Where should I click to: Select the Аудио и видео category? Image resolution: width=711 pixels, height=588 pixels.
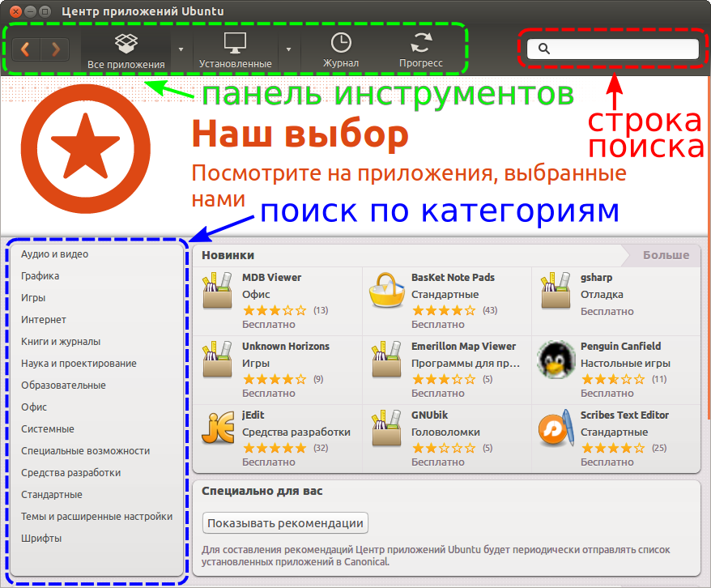tap(54, 254)
